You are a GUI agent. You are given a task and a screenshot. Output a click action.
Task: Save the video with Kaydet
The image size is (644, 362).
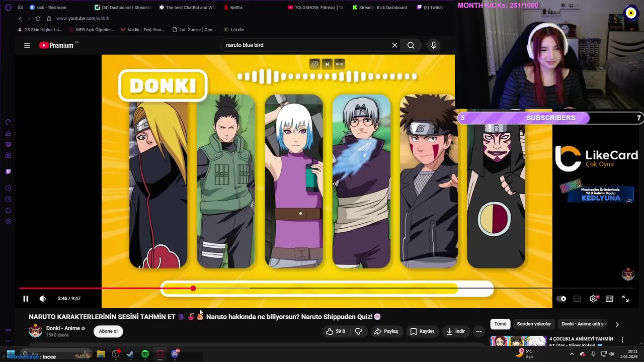click(422, 331)
